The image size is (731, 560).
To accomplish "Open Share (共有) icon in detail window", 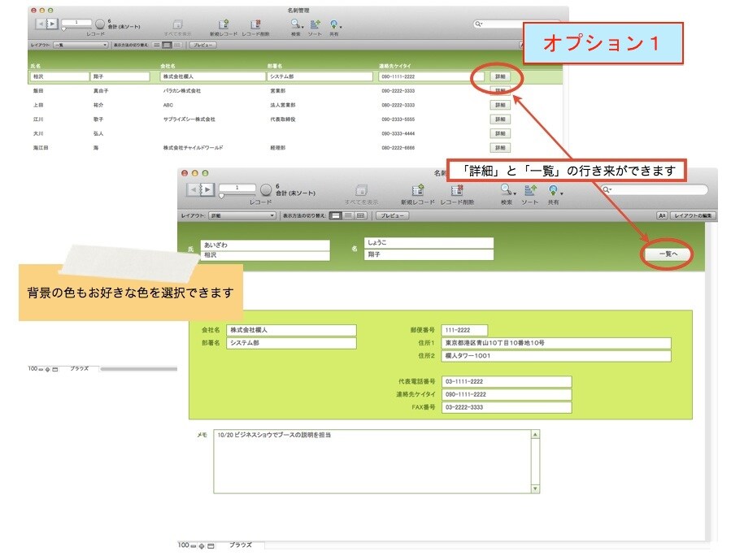I will coord(553,189).
